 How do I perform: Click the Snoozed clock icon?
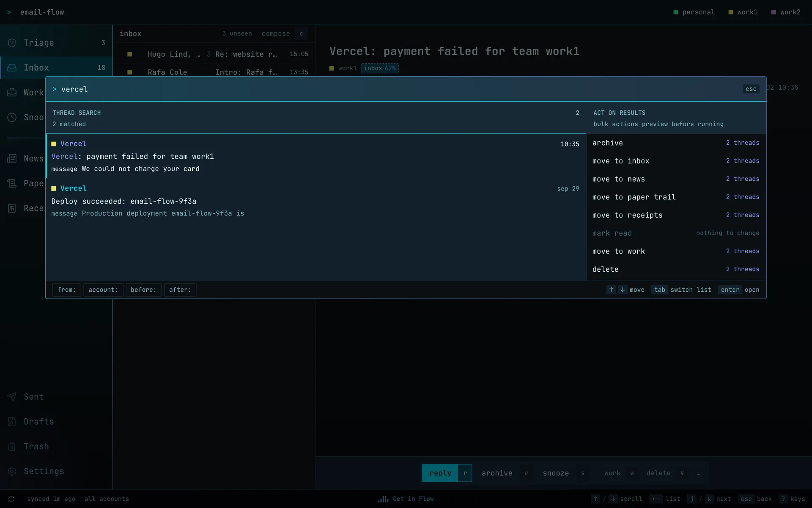(x=12, y=117)
